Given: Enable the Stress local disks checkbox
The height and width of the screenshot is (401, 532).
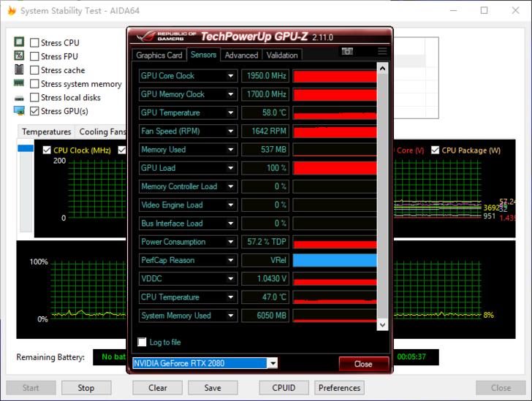Looking at the screenshot, I should click(34, 97).
